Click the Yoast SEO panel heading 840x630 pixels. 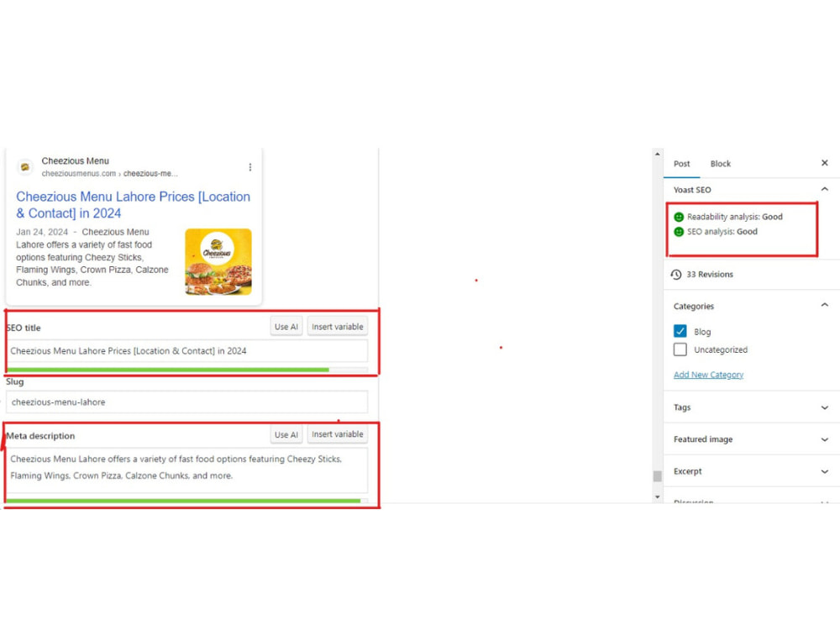point(692,190)
